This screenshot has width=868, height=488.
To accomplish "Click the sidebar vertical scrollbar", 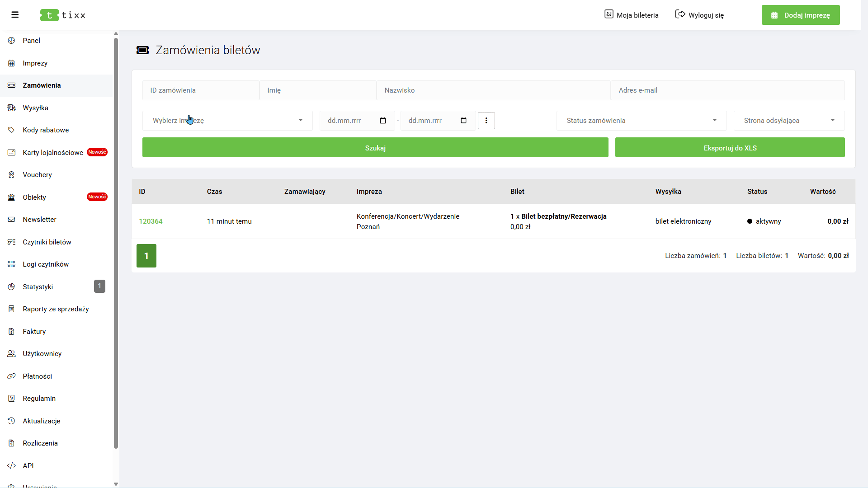I will 116,244.
